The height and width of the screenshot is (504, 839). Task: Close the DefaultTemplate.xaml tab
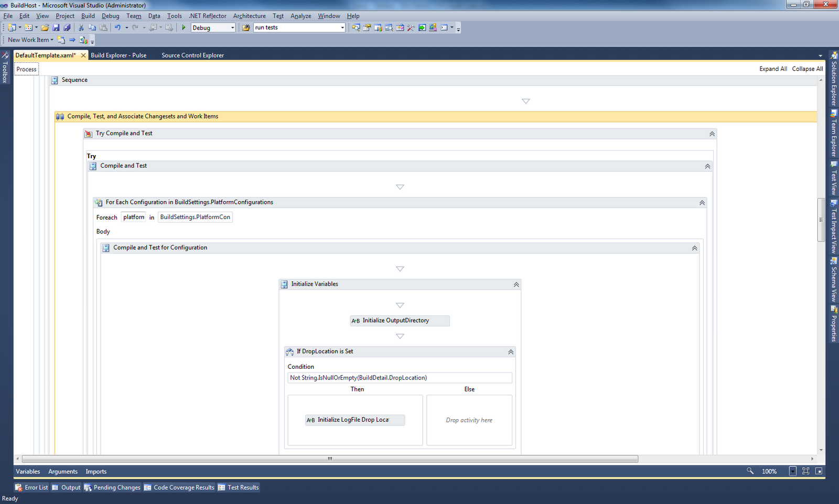click(x=83, y=55)
